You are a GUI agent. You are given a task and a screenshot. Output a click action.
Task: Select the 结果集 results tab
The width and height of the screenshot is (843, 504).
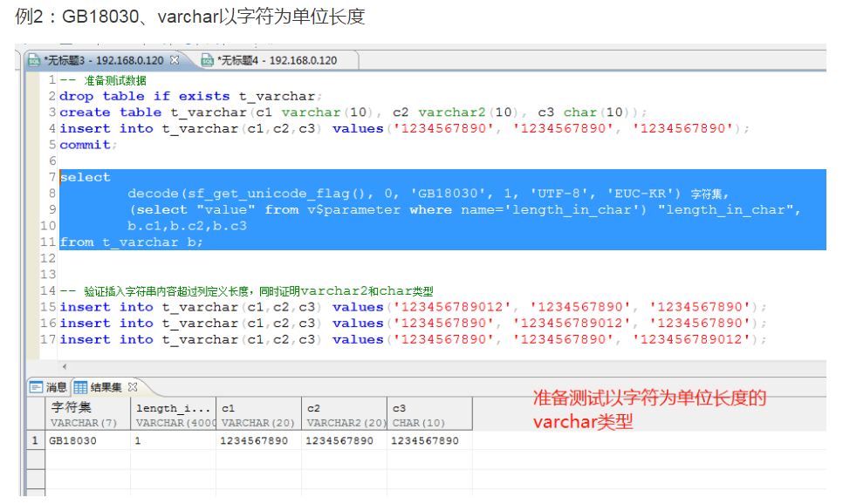coord(105,386)
